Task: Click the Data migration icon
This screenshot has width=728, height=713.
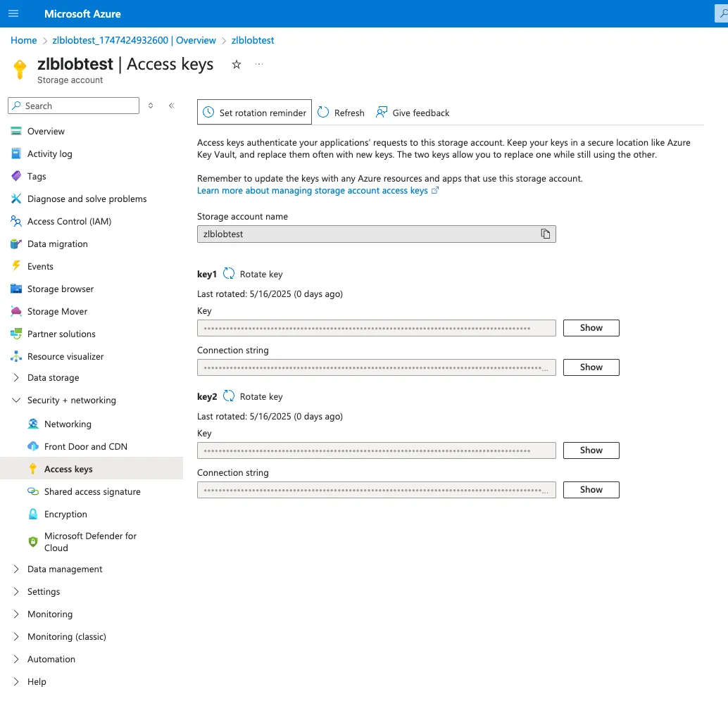Action: (16, 244)
